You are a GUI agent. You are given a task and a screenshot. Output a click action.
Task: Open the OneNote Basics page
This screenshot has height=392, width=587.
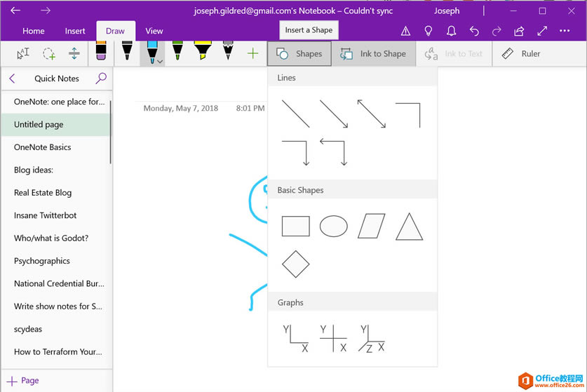pos(56,147)
